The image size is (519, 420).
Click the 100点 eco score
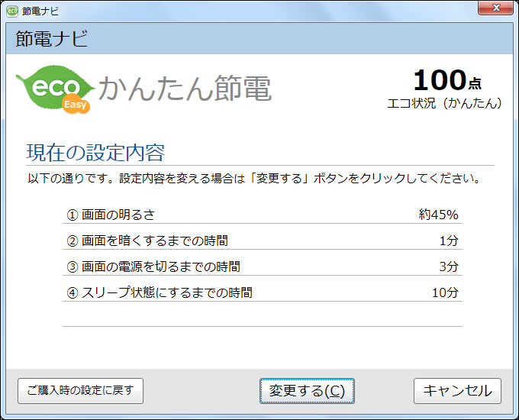(x=447, y=80)
